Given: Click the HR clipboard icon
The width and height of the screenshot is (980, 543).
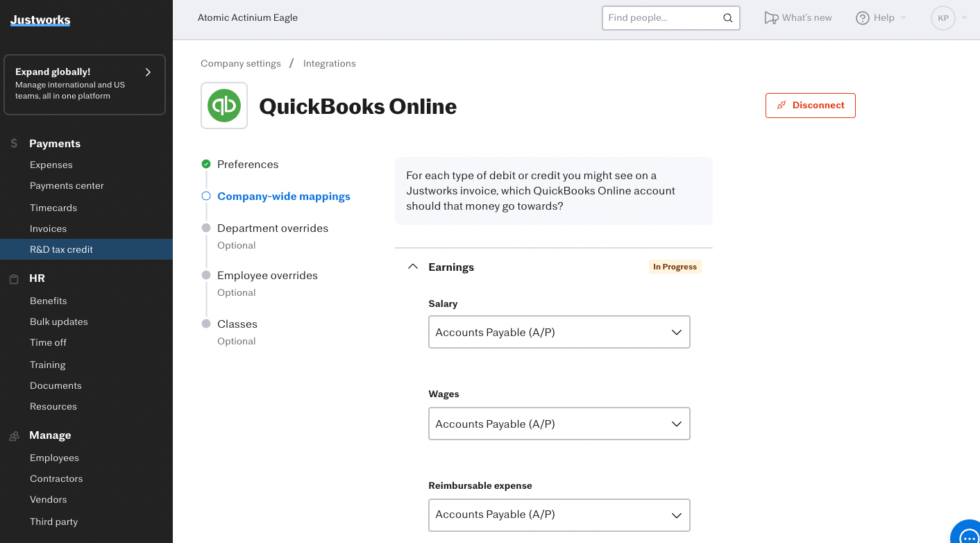Looking at the screenshot, I should pos(14,278).
